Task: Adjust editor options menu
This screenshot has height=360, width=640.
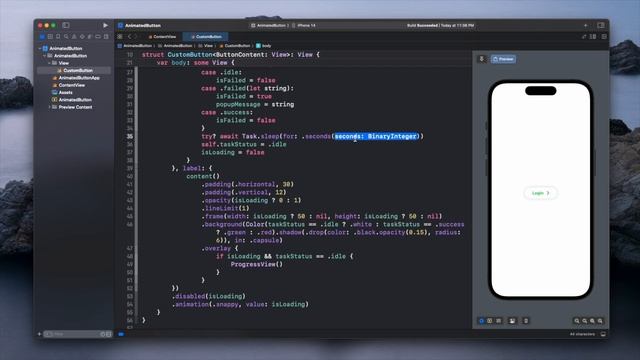Action: click(593, 37)
